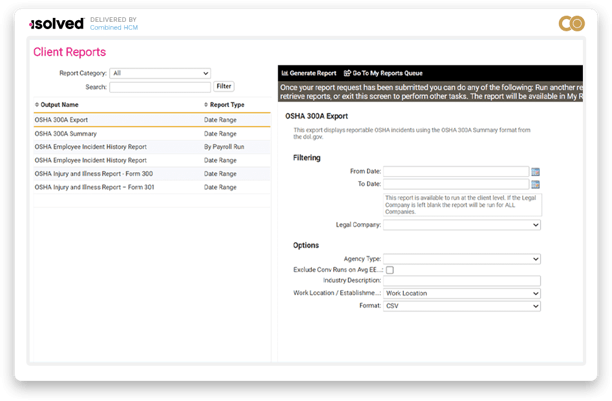
Task: Sort by the Report Type column
Action: (x=227, y=104)
